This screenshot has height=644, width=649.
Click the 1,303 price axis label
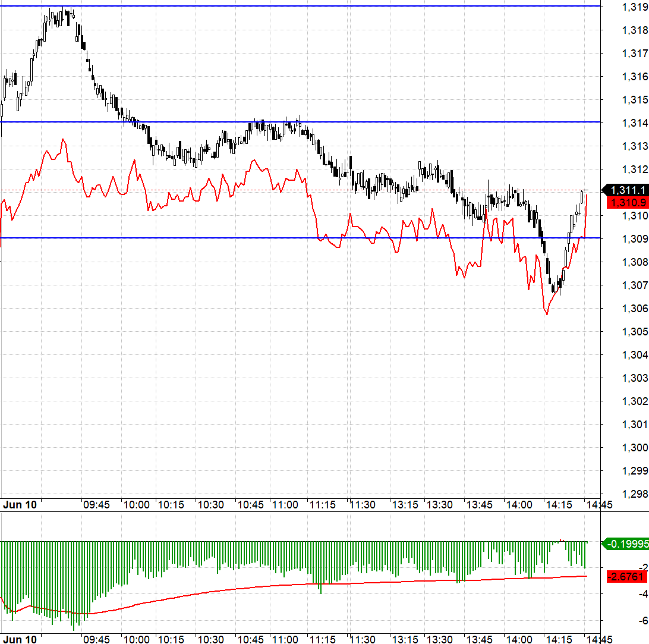click(x=635, y=378)
